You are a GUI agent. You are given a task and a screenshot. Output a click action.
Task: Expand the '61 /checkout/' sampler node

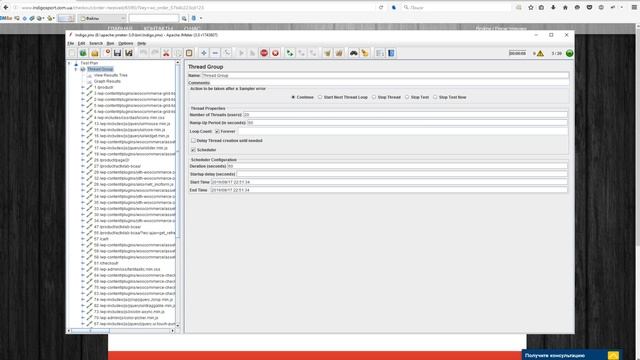click(x=83, y=263)
